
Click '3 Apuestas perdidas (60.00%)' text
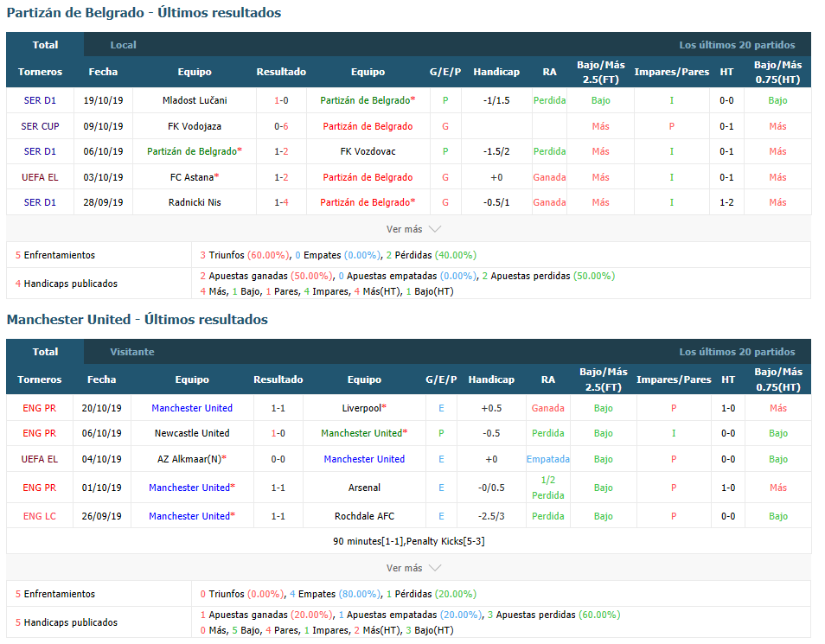click(x=553, y=615)
